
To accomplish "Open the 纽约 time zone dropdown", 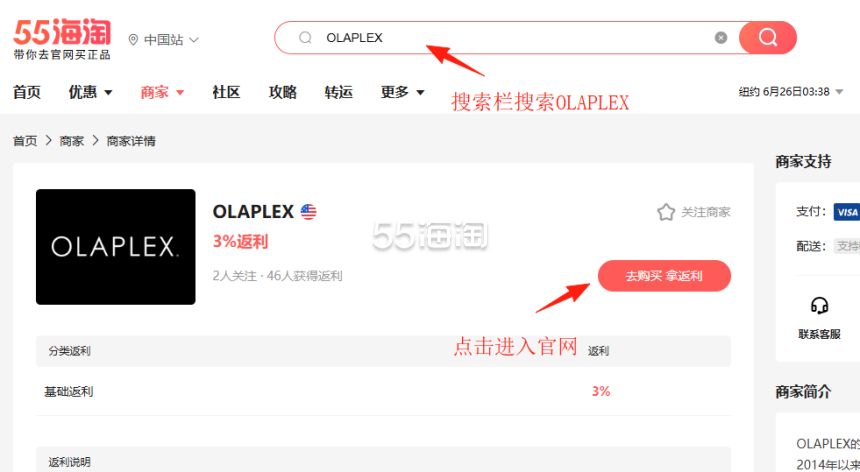I will click(x=790, y=92).
